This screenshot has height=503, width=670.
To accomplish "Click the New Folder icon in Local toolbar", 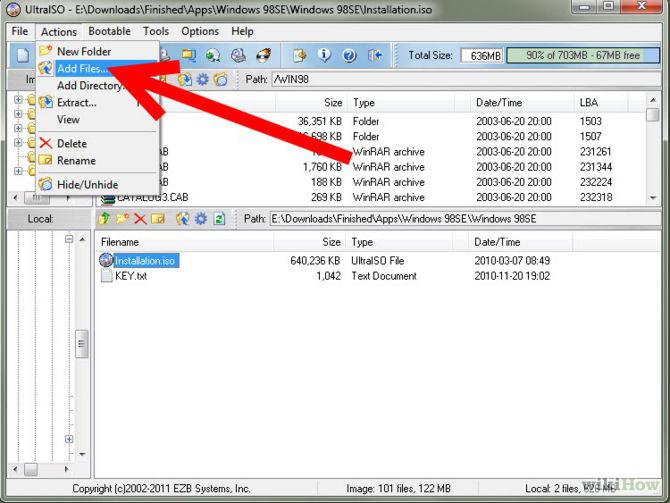I will 122,219.
